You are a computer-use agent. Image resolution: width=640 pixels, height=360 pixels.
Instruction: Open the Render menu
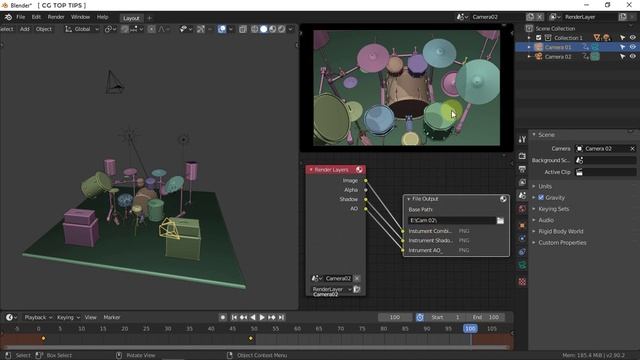click(56, 17)
